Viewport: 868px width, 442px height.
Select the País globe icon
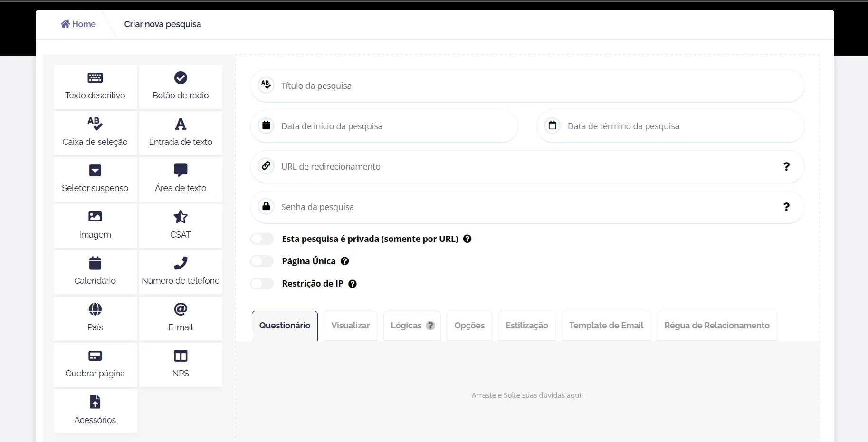tap(95, 309)
